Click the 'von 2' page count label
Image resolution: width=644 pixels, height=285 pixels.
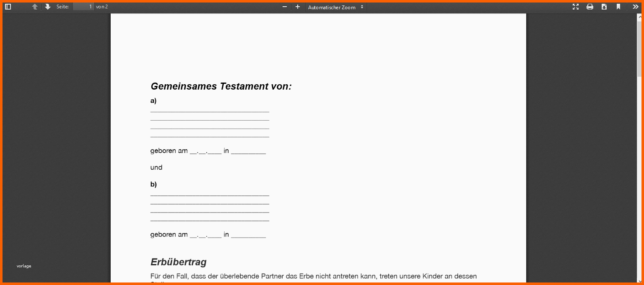[x=102, y=7]
